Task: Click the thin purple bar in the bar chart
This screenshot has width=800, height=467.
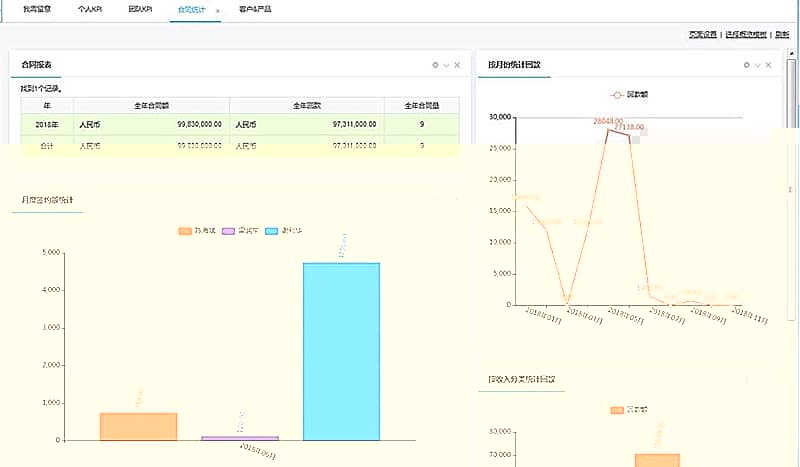Action: [x=240, y=438]
